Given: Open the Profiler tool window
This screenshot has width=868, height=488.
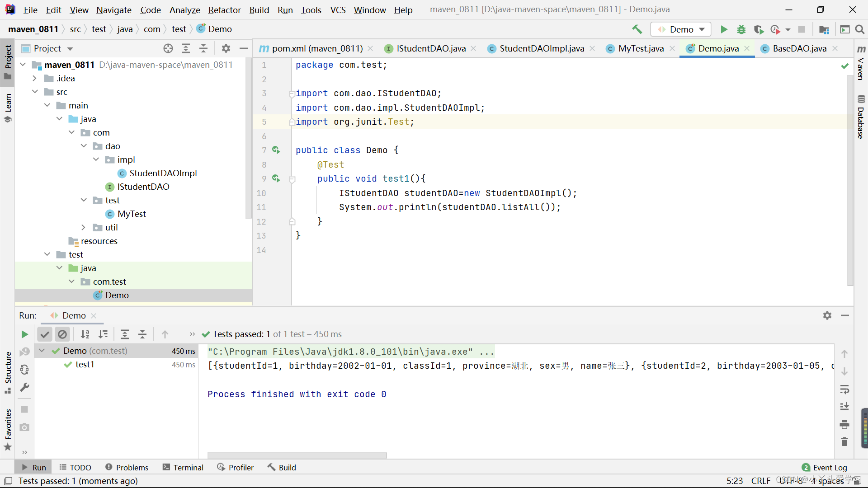Looking at the screenshot, I should [236, 468].
